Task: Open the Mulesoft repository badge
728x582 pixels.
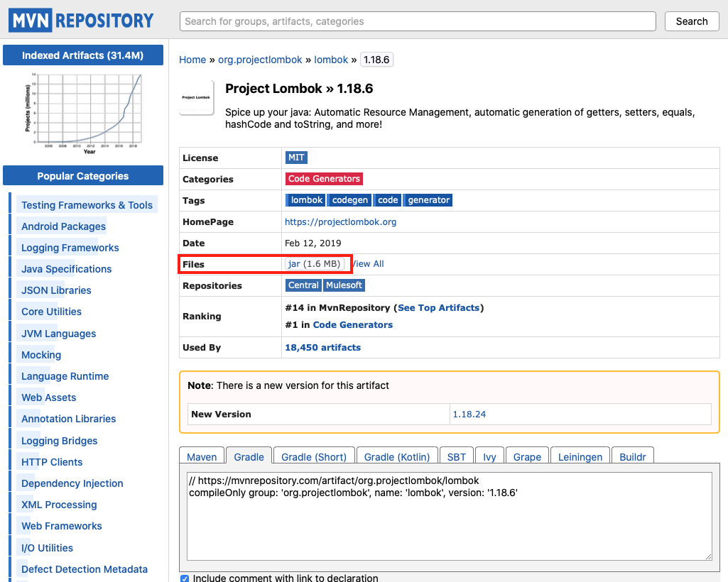Action: click(x=344, y=285)
